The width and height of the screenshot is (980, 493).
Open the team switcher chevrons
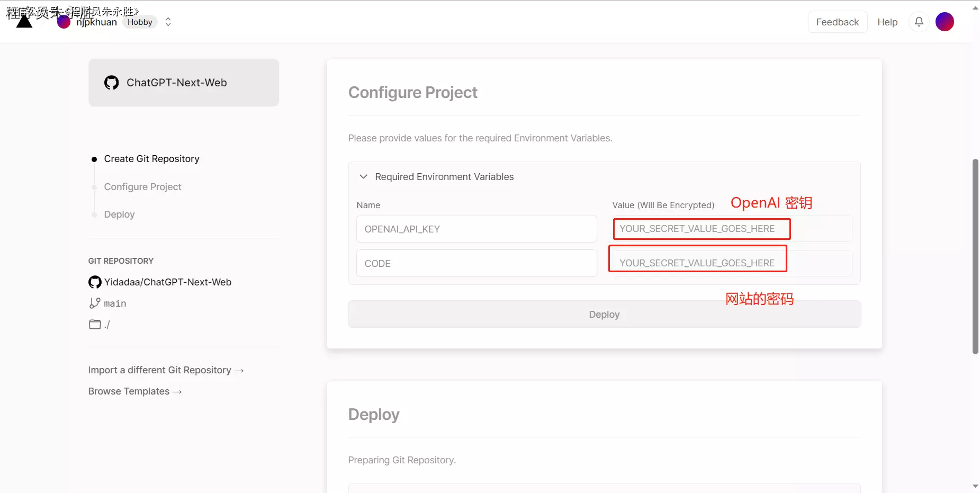tap(168, 22)
